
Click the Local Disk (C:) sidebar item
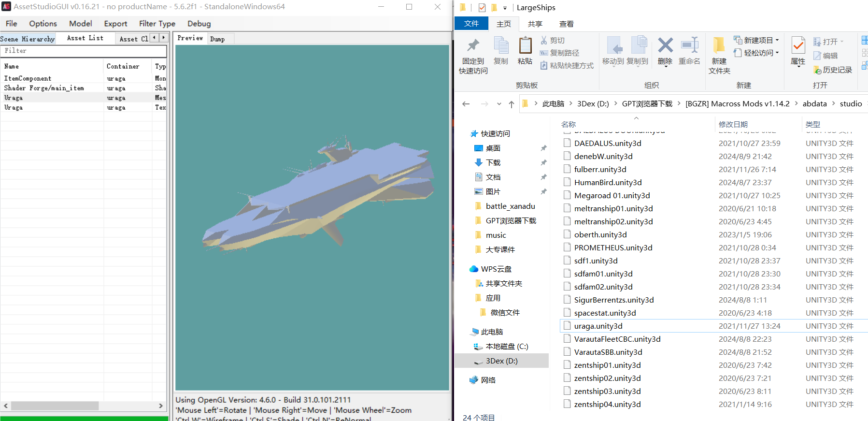(501, 346)
